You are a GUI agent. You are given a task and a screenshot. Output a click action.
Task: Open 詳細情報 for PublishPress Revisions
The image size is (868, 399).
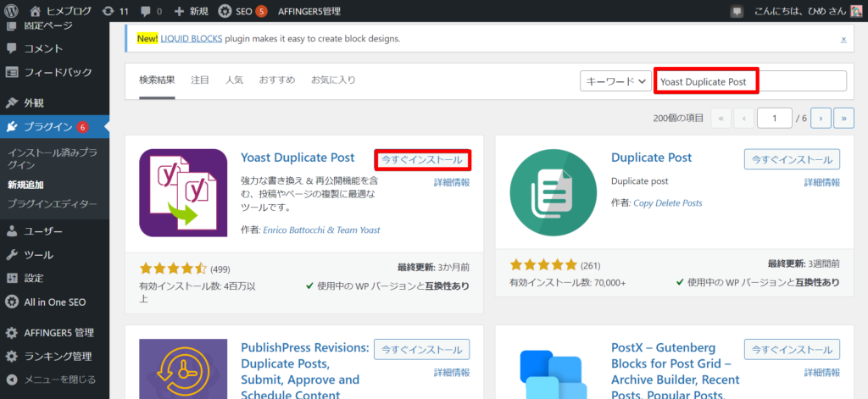pos(452,373)
